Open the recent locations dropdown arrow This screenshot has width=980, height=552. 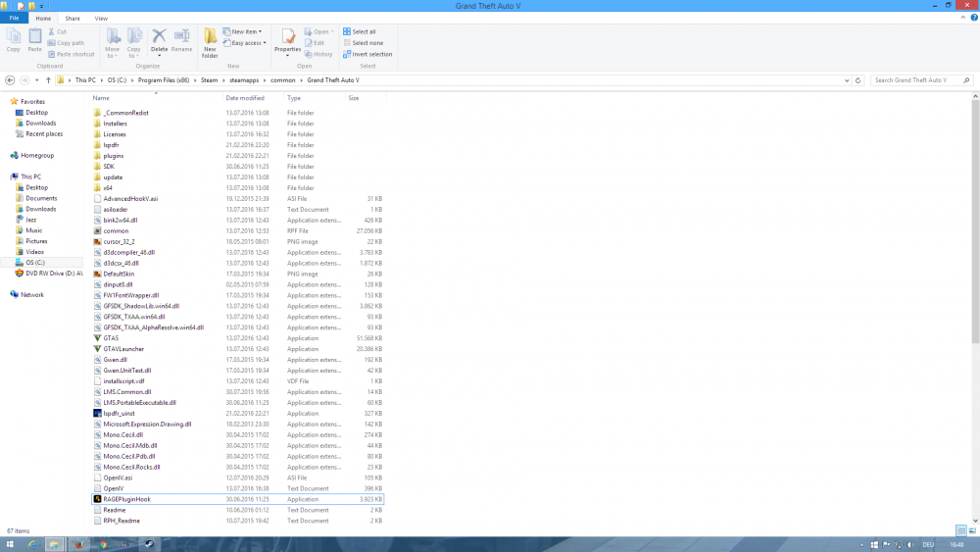(37, 80)
